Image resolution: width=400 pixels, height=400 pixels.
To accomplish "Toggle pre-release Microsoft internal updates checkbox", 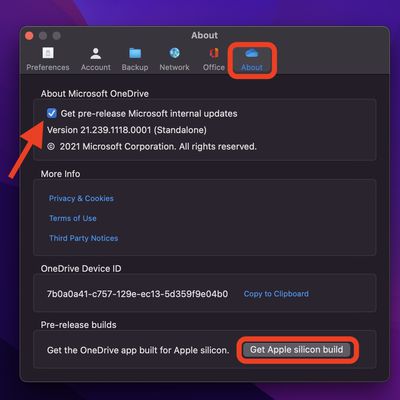I will [52, 113].
